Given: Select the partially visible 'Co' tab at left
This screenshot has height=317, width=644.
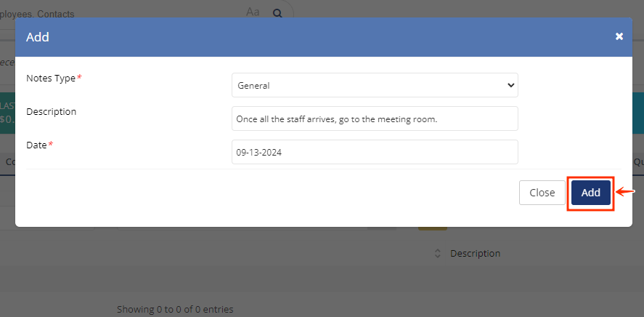Looking at the screenshot, I should (x=8, y=162).
